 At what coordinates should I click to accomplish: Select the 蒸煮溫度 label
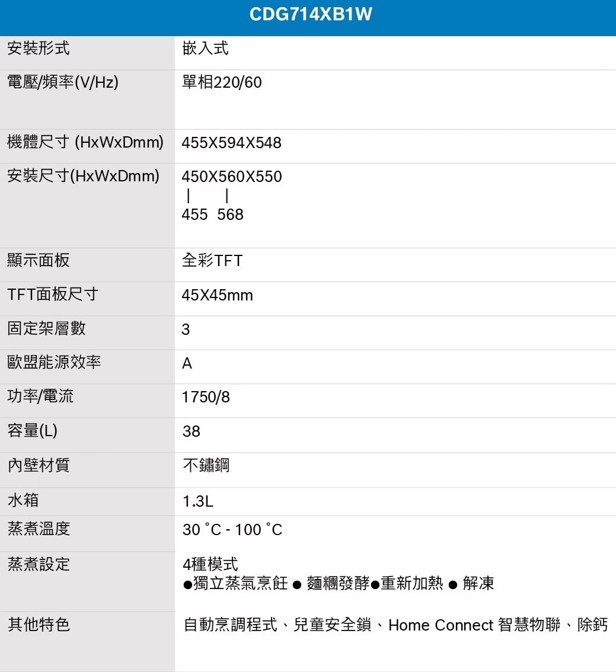39,529
